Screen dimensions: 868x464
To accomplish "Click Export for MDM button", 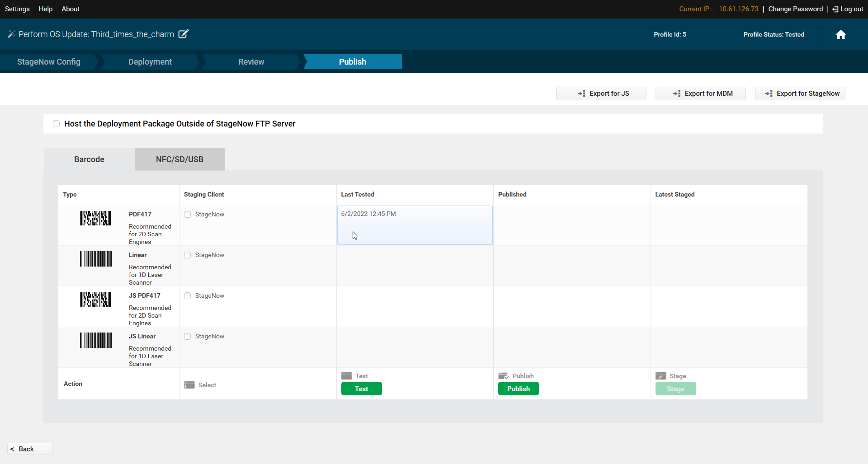I will click(x=700, y=94).
